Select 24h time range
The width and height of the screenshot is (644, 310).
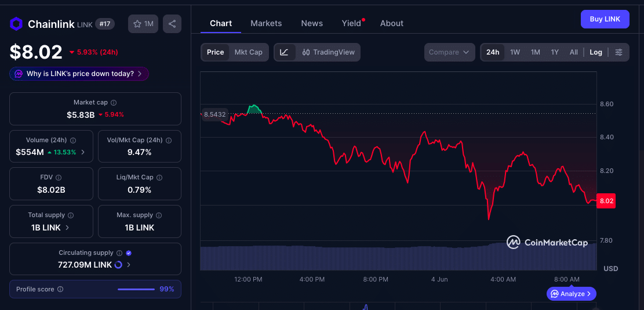[x=493, y=52]
